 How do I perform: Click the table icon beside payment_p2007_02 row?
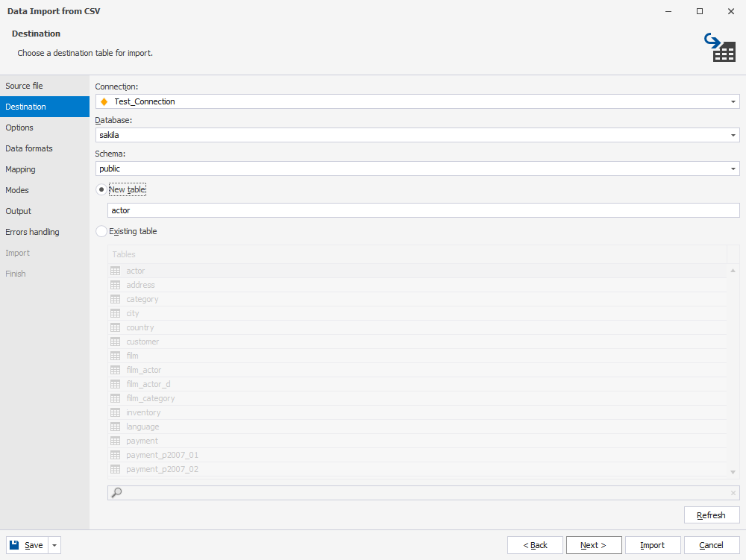click(x=115, y=469)
